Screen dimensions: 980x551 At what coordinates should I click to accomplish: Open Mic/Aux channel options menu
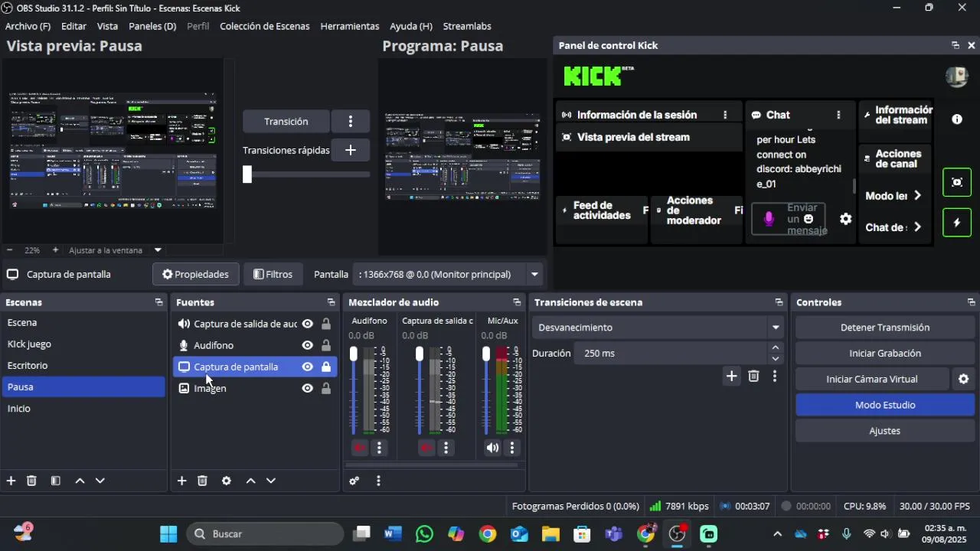tap(512, 448)
